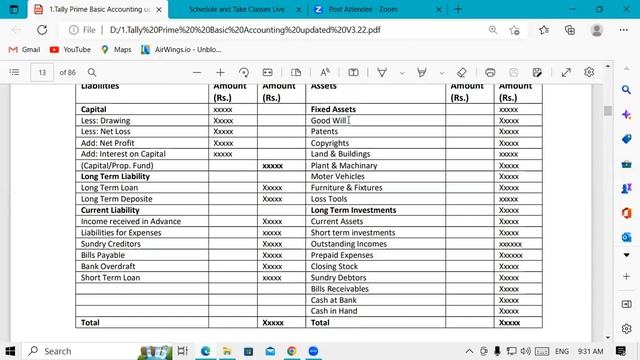Fit PDF to width
The height and width of the screenshot is (360, 640).
tap(267, 72)
